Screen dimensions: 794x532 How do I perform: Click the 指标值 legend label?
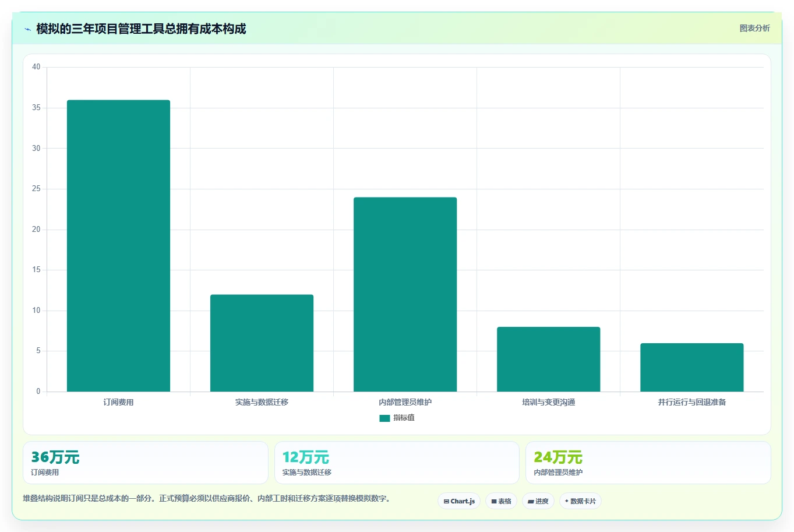404,418
